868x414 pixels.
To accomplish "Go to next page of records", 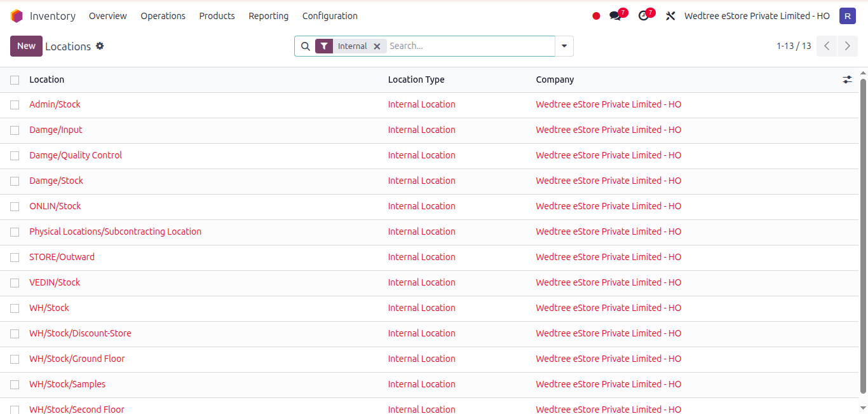I will point(847,46).
